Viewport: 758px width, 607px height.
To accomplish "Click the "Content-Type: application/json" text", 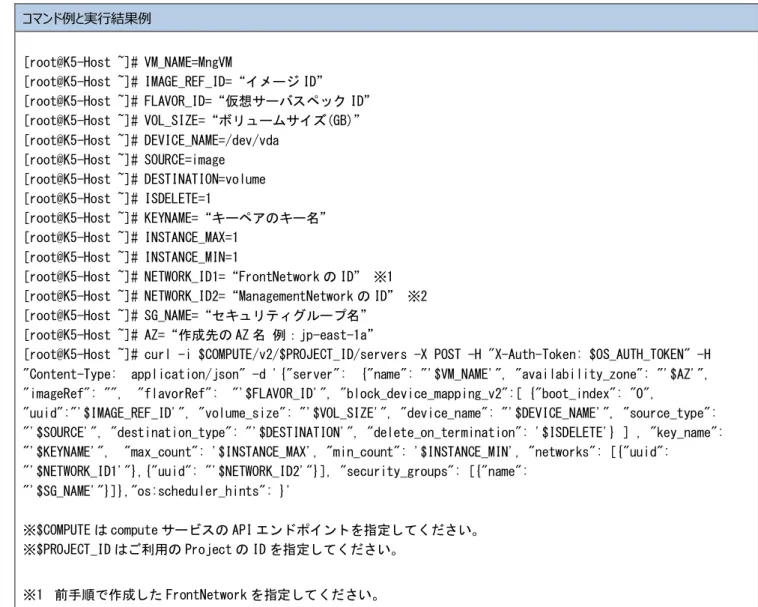I will pyautogui.click(x=134, y=374).
